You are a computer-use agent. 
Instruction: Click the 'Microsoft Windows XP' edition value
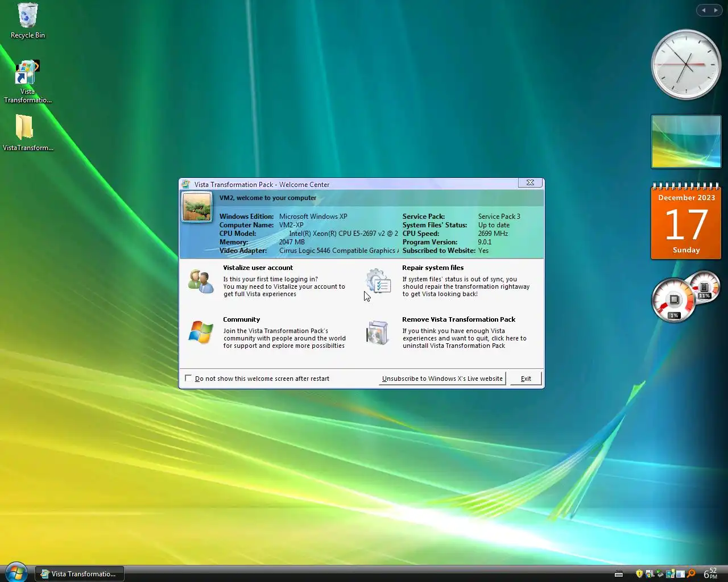(313, 217)
